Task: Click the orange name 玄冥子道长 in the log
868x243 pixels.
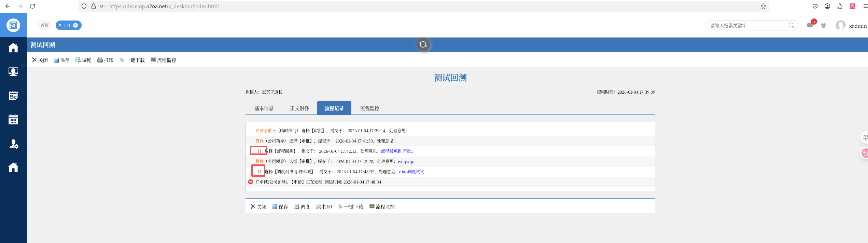Action: [266, 131]
